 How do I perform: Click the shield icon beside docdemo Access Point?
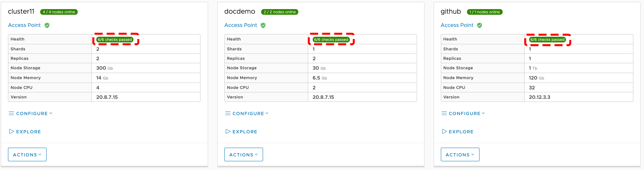pyautogui.click(x=263, y=25)
